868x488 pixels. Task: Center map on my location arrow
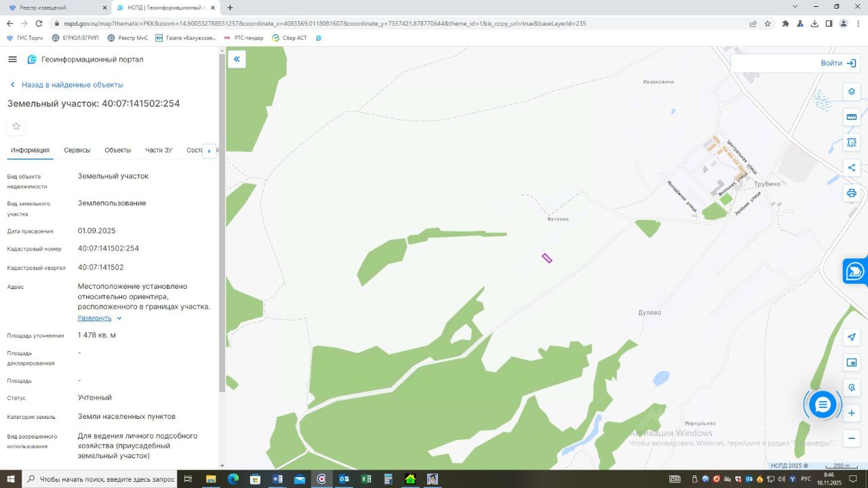pos(852,338)
